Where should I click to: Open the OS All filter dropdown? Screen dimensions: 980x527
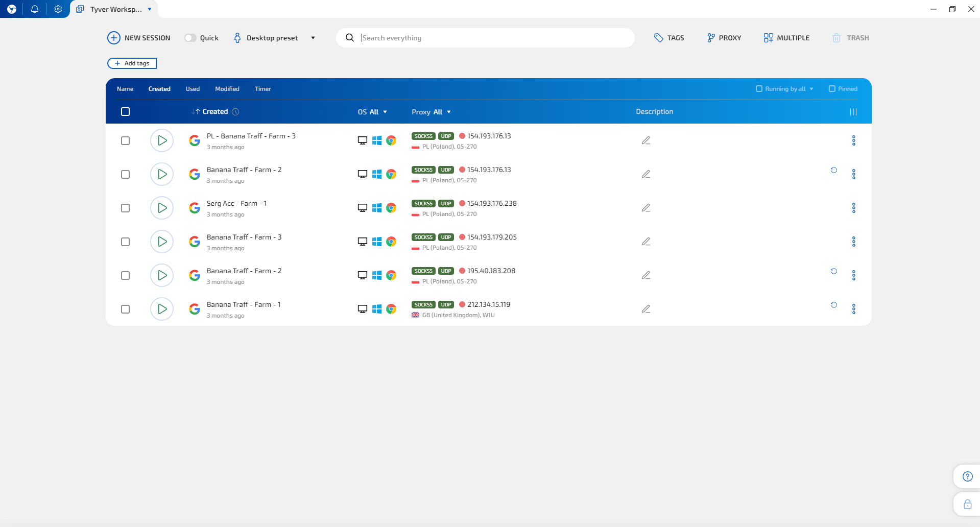372,112
